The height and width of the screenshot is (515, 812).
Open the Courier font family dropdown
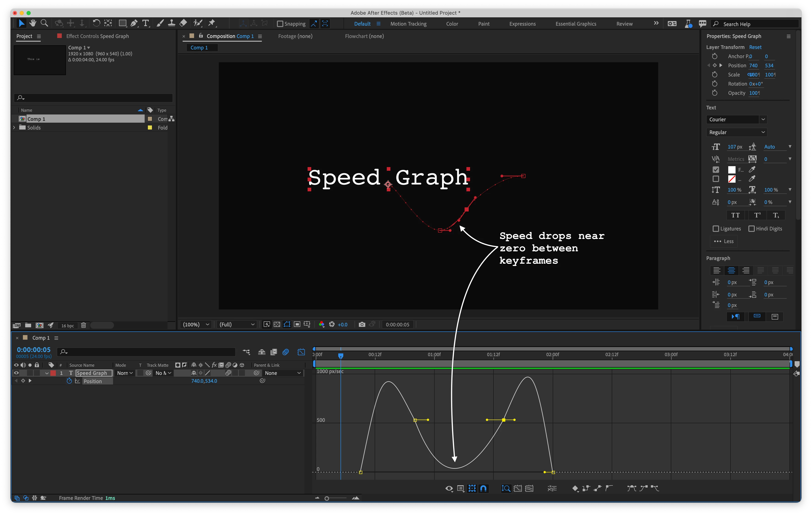pyautogui.click(x=763, y=119)
